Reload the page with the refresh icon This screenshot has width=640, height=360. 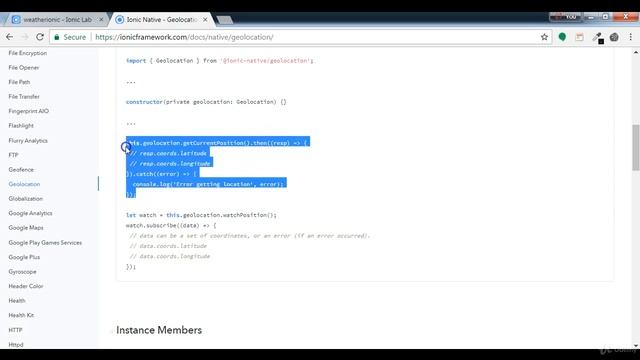40,37
